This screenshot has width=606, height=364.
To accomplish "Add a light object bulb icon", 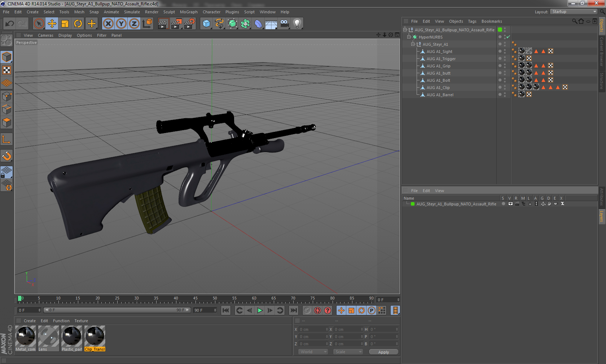I will pyautogui.click(x=297, y=24).
